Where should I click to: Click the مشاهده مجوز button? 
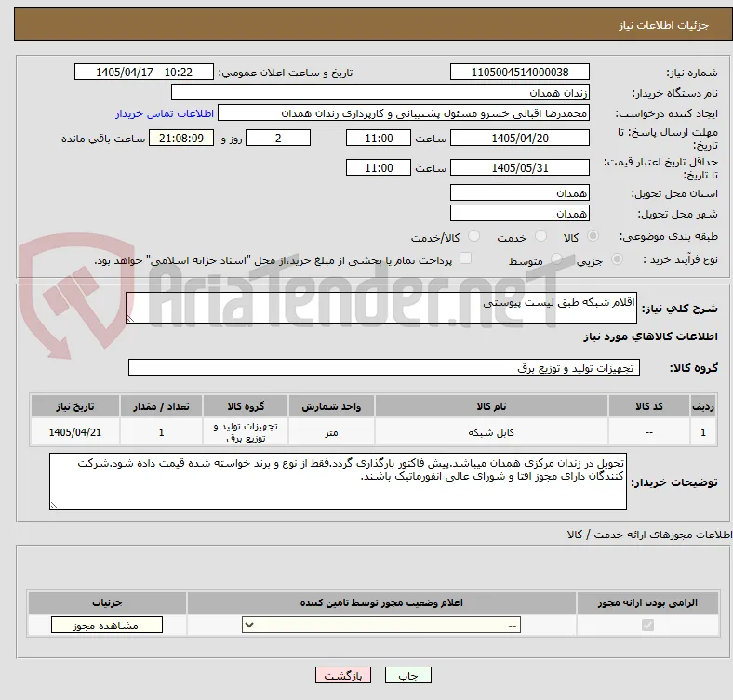[107, 626]
